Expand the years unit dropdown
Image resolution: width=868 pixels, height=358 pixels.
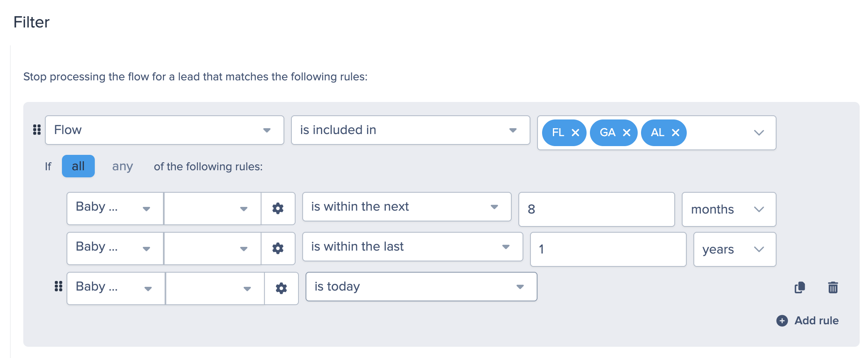735,249
